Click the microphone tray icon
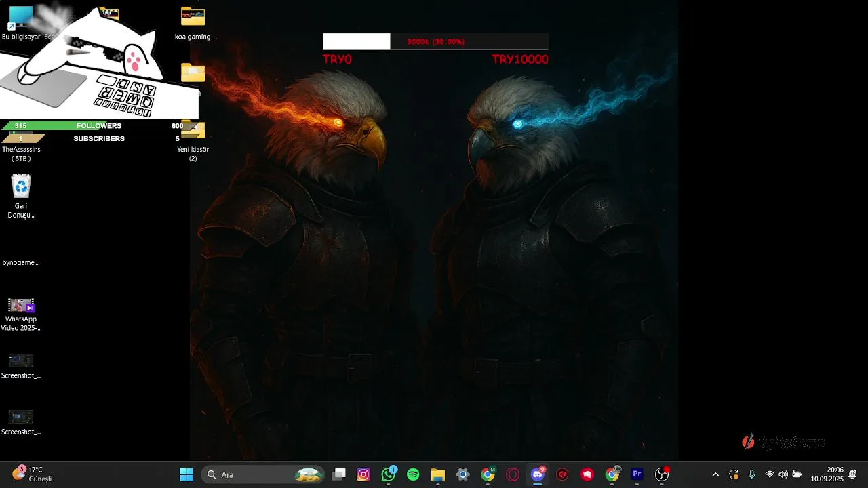The height and width of the screenshot is (488, 868). (x=751, y=474)
